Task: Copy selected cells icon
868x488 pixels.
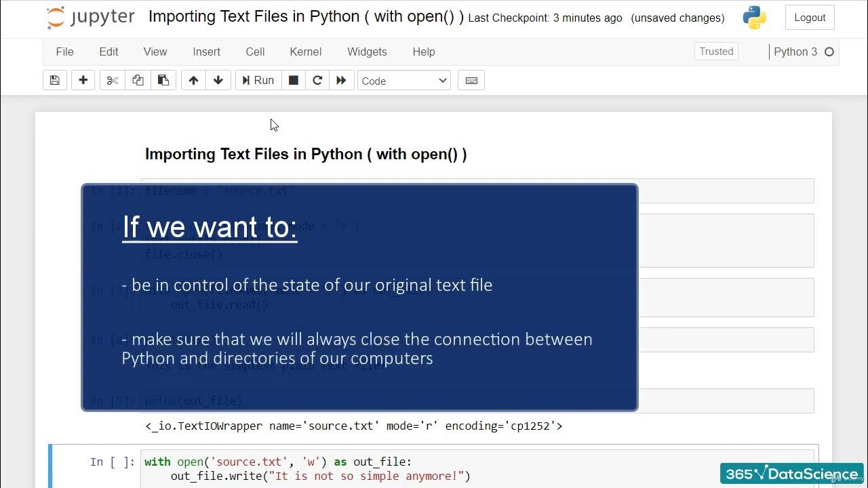Action: 138,80
